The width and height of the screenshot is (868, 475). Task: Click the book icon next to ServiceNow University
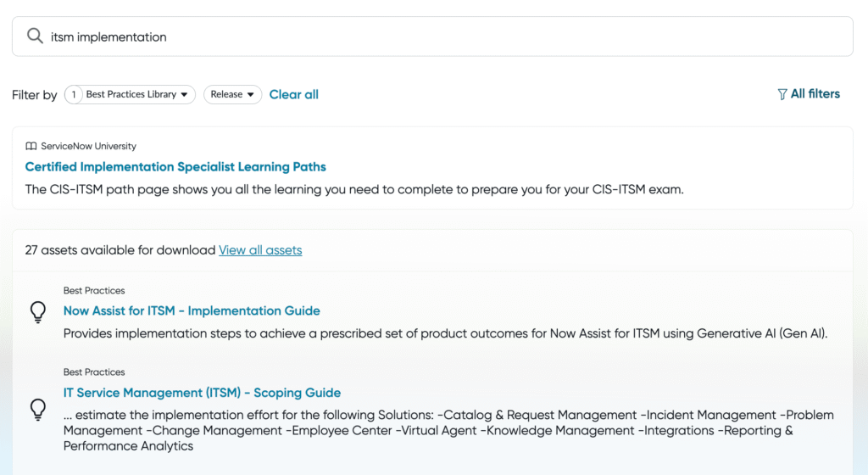31,146
